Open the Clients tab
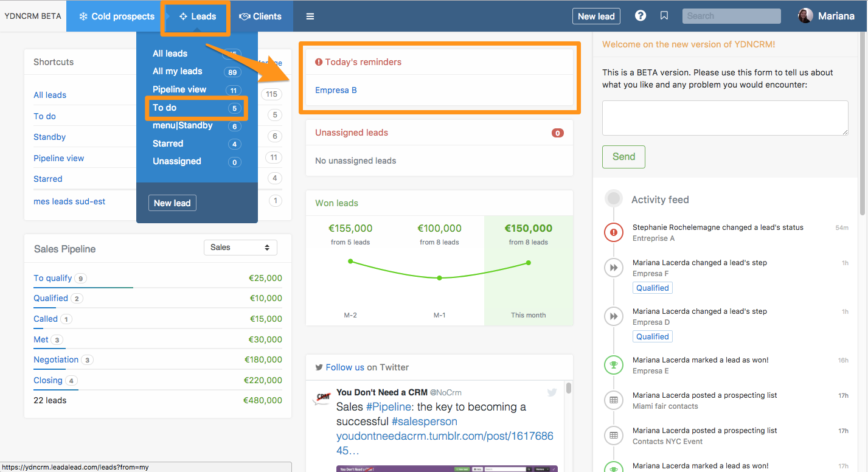The height and width of the screenshot is (472, 868). click(x=260, y=16)
